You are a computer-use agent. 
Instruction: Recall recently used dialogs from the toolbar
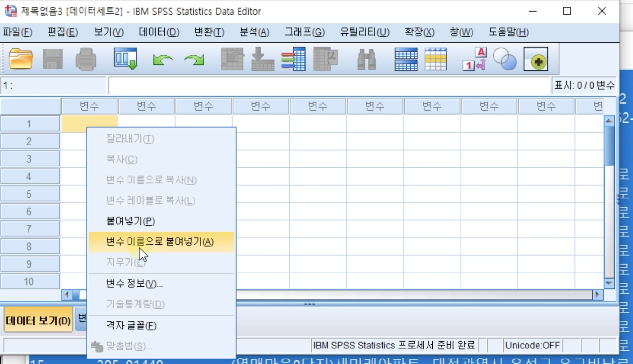point(125,59)
